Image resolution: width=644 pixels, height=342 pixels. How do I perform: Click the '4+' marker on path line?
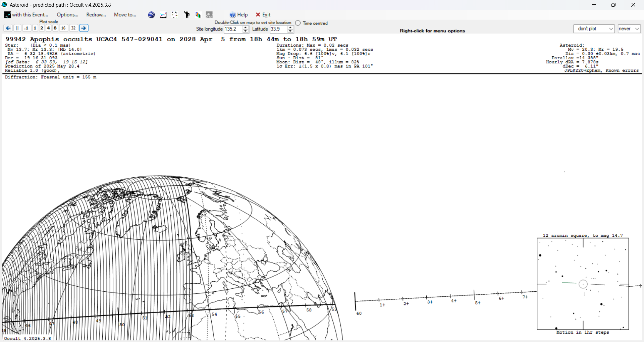click(x=454, y=301)
